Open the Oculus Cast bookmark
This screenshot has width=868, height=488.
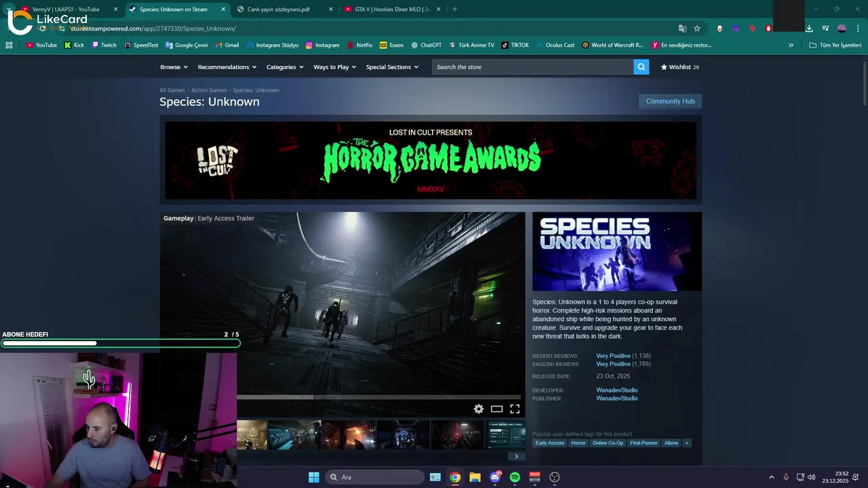pyautogui.click(x=555, y=45)
